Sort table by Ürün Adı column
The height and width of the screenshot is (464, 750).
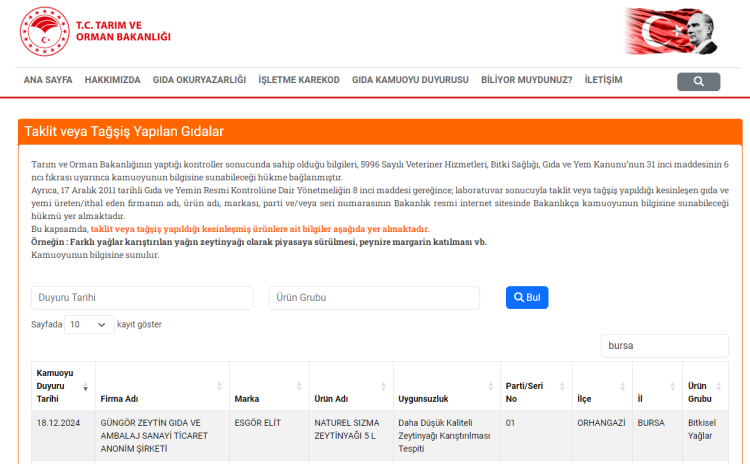pyautogui.click(x=350, y=398)
